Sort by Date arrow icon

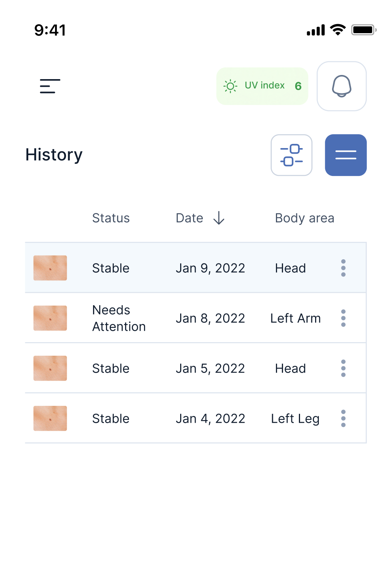tap(219, 218)
